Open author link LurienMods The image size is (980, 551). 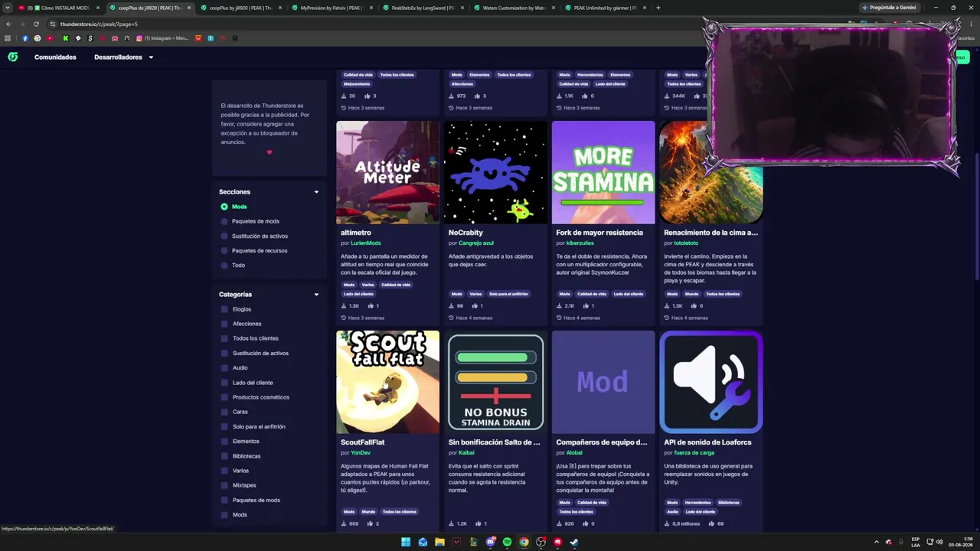(366, 243)
